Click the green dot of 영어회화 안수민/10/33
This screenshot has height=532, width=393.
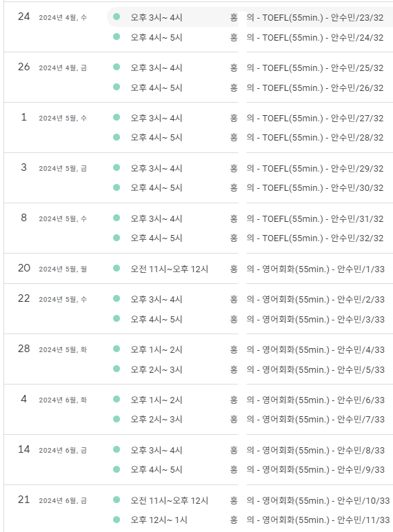click(x=117, y=500)
